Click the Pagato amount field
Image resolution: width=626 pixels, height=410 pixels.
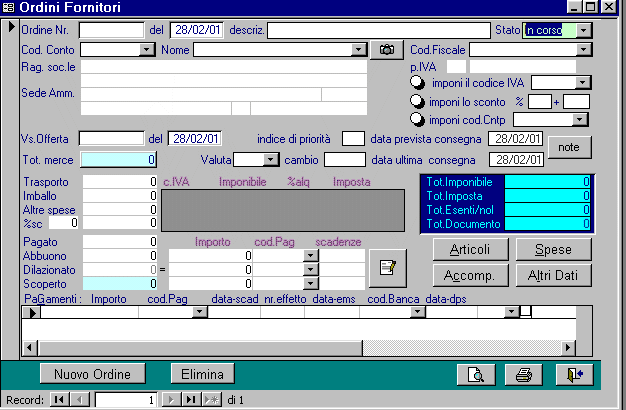[120, 242]
